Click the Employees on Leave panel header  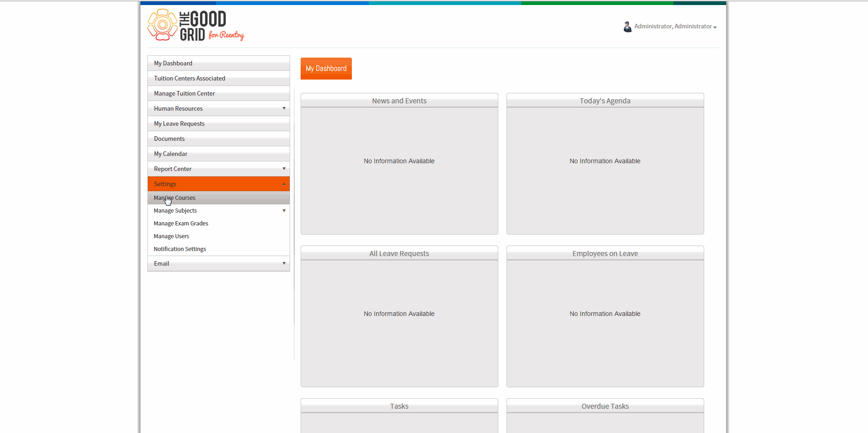[605, 253]
